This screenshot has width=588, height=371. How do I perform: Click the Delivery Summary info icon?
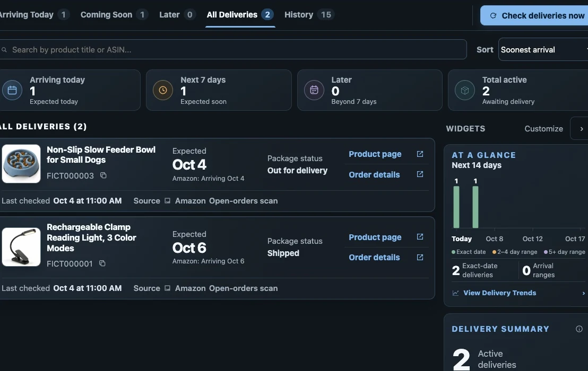(x=579, y=329)
